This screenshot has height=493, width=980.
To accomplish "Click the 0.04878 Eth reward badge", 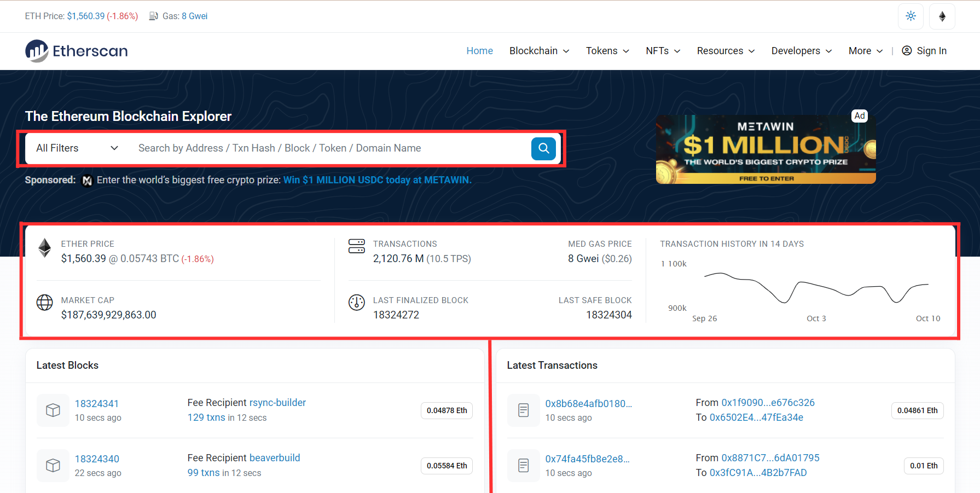I will 446,410.
